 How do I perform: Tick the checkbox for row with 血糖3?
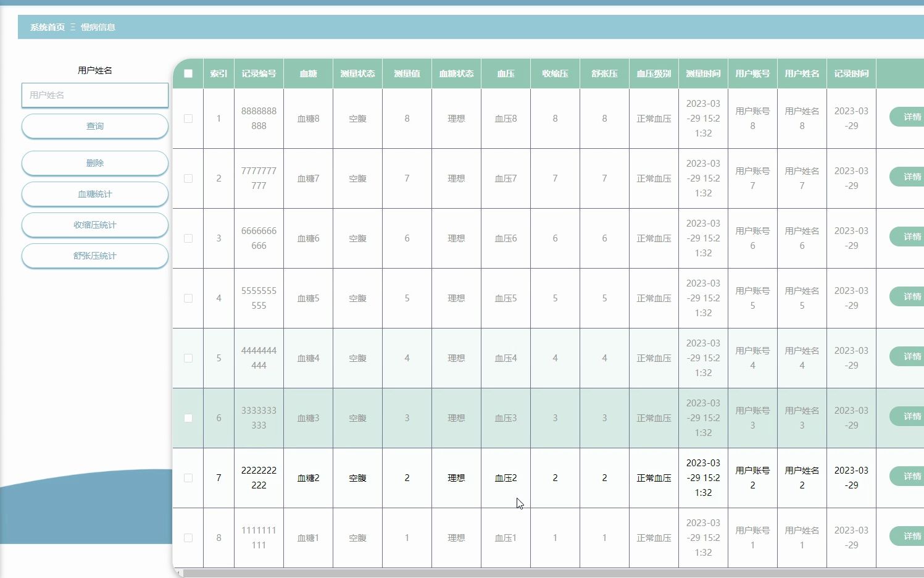click(188, 418)
